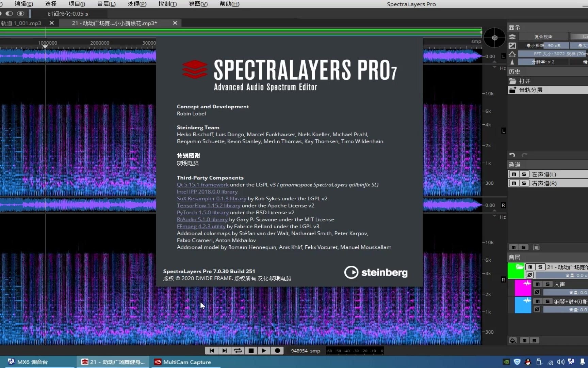Image resolution: width=588 pixels, height=368 pixels.
Task: Start audio playback
Action: pyautogui.click(x=264, y=351)
